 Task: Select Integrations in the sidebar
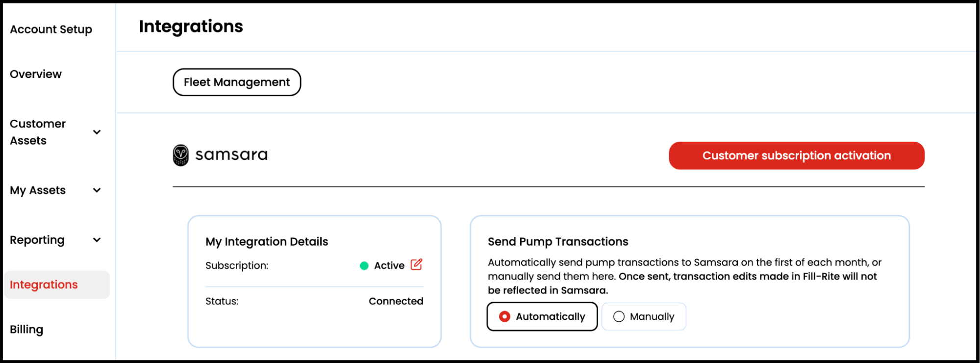[x=44, y=285]
